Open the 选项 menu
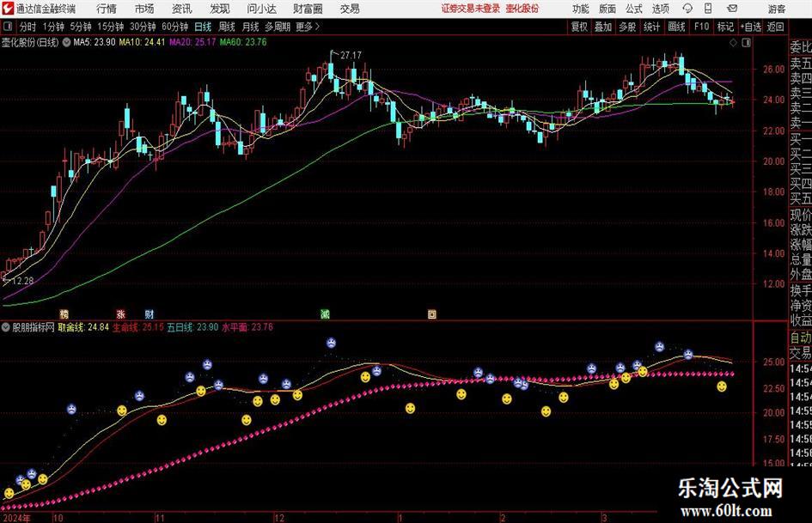The image size is (812, 523). tap(661, 9)
